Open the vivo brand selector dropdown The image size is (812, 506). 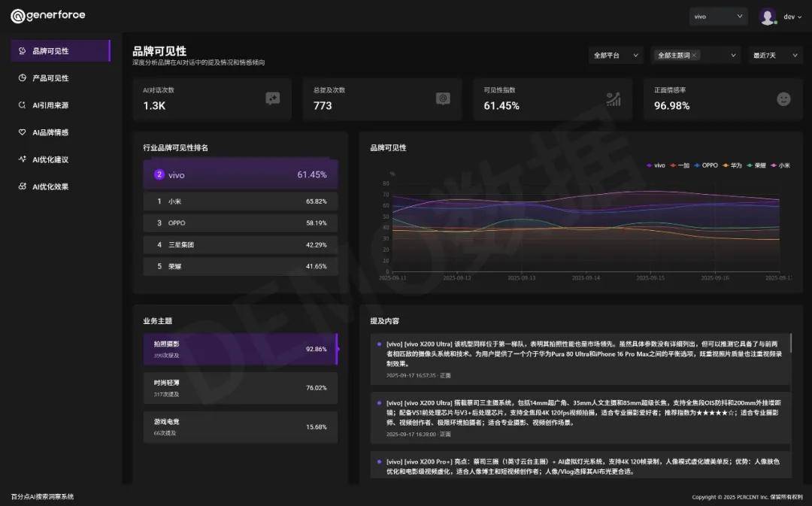(718, 17)
